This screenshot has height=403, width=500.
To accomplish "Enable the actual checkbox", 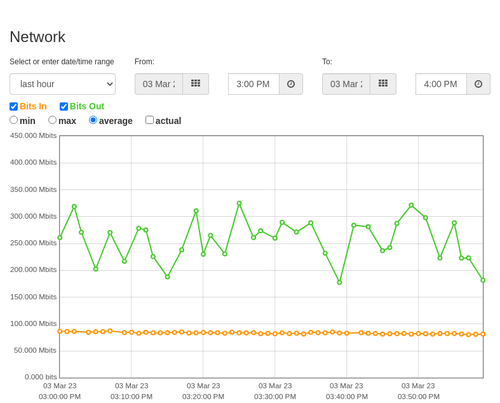I will [149, 120].
